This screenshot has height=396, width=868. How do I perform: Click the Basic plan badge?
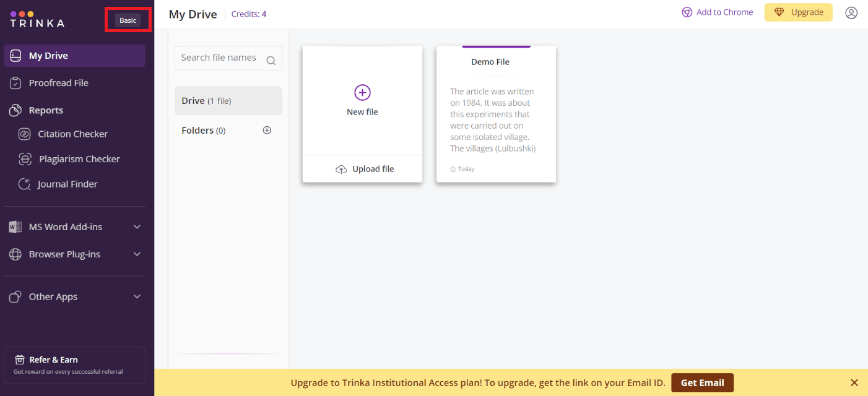[x=128, y=20]
